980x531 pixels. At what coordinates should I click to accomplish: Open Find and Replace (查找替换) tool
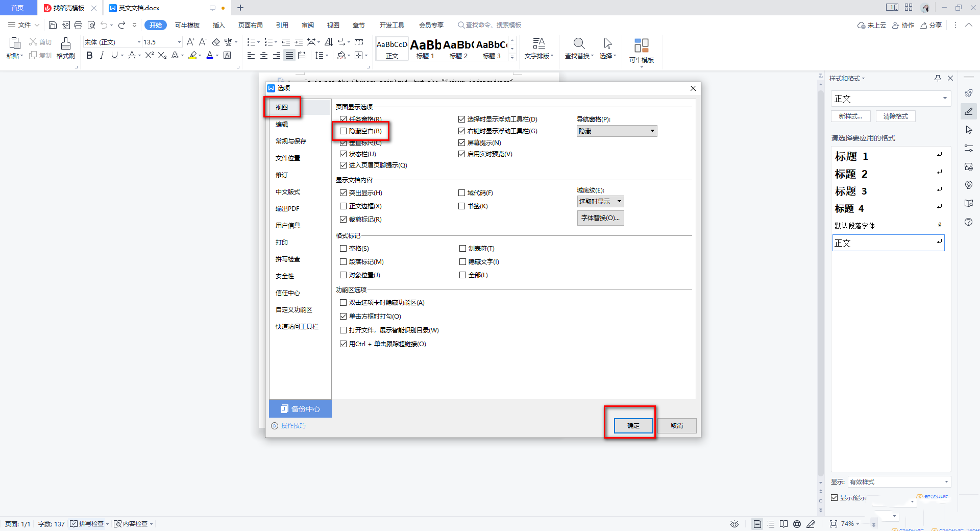(x=579, y=48)
